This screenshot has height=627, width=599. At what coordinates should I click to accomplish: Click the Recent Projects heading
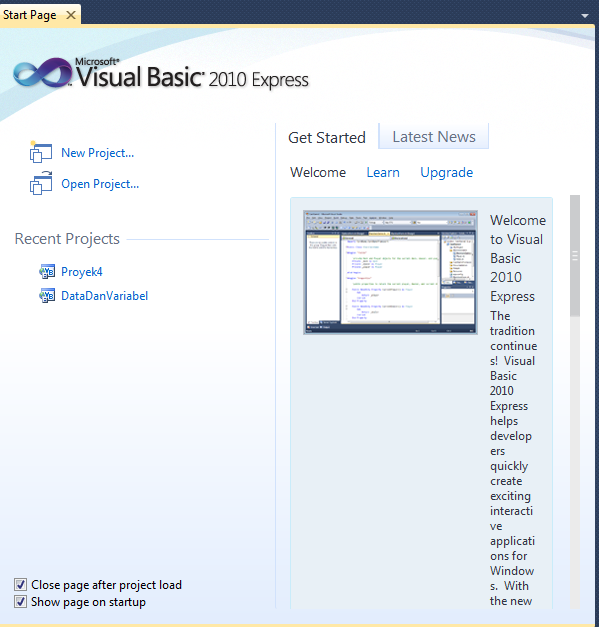(x=67, y=239)
